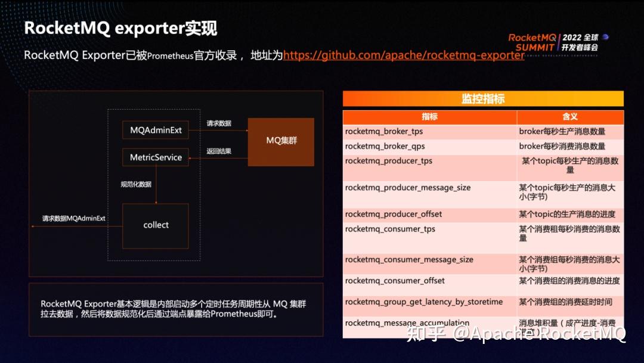Viewport: 644px width, 363px height.
Task: Switch to the 含义 column header
Action: (x=570, y=117)
